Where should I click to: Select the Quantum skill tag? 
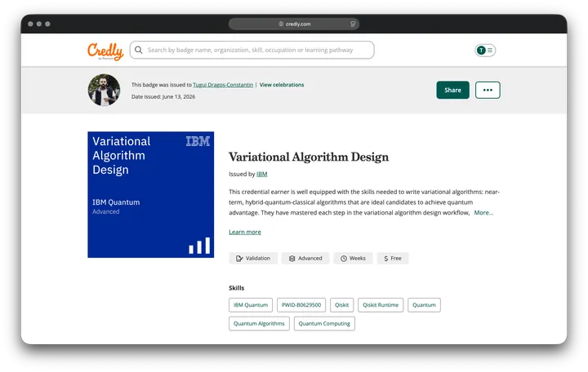pos(424,305)
